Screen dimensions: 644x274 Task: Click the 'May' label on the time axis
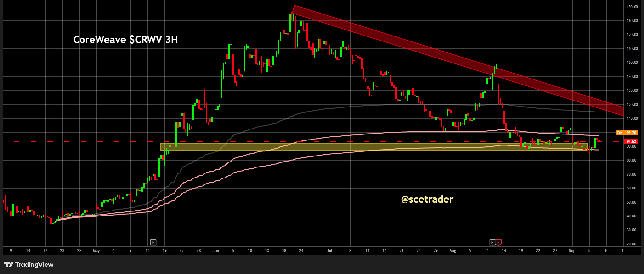coord(96,251)
